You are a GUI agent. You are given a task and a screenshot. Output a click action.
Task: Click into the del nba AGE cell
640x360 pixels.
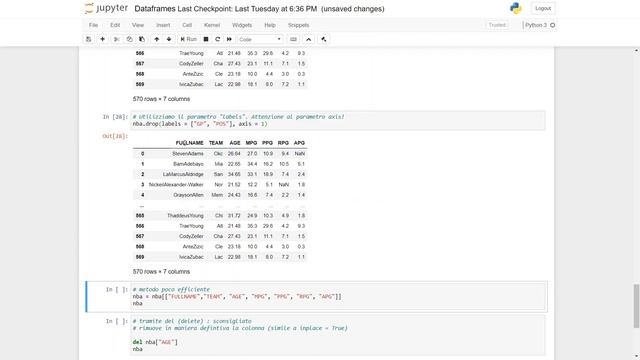(338, 335)
